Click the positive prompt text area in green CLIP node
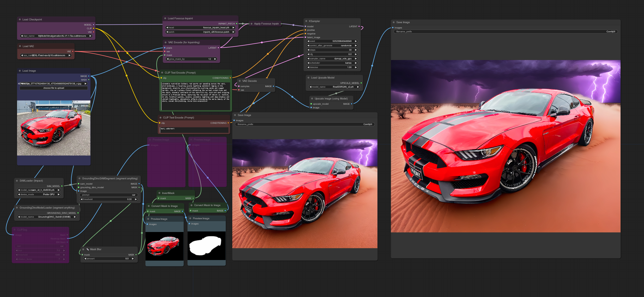The width and height of the screenshot is (644, 297). tap(195, 96)
